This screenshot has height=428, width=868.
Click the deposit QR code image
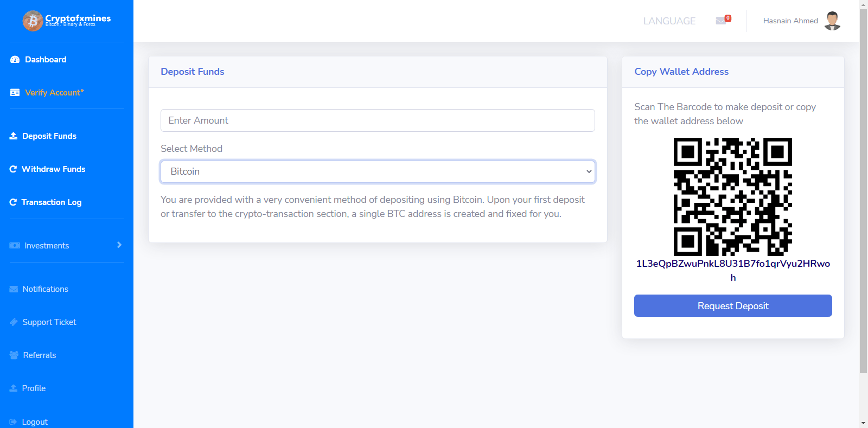(x=732, y=196)
